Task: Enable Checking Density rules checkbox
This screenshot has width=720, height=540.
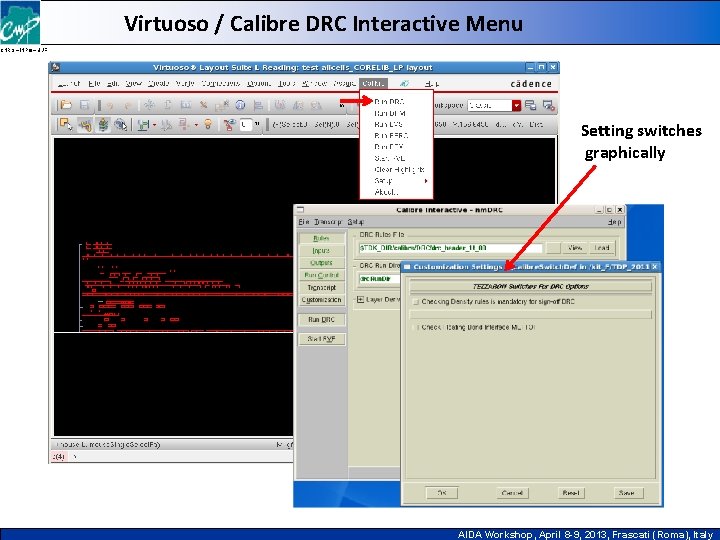Action: [416, 302]
